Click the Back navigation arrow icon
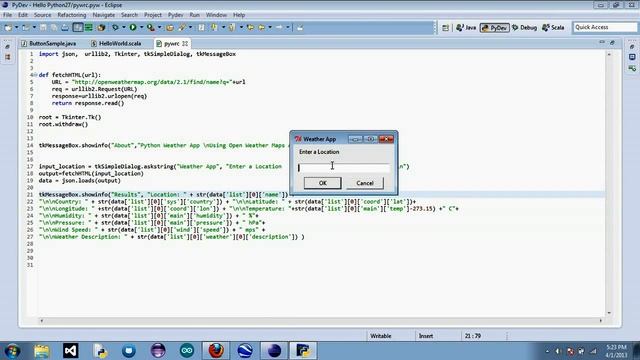640x360 pixels. point(262,28)
